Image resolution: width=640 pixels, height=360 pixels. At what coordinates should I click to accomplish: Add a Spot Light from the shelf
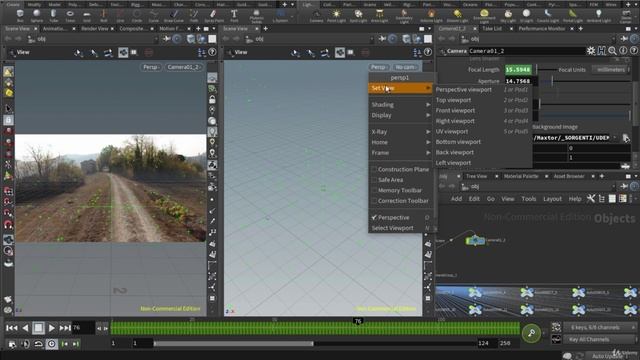coord(358,16)
